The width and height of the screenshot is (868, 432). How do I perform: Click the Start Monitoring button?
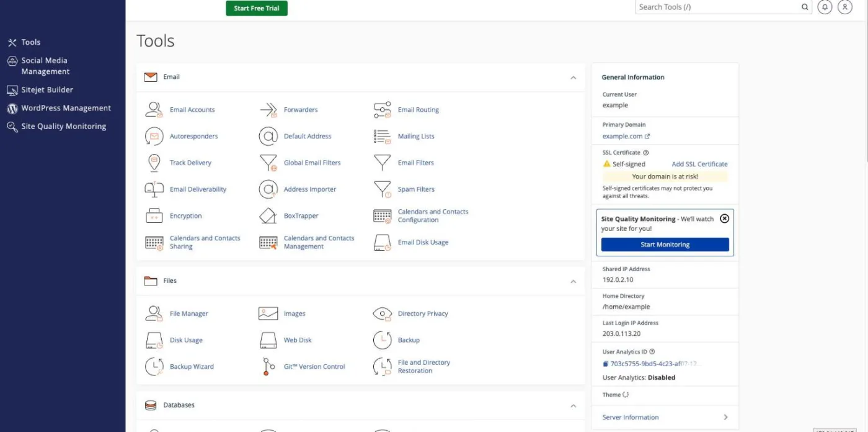(x=665, y=245)
